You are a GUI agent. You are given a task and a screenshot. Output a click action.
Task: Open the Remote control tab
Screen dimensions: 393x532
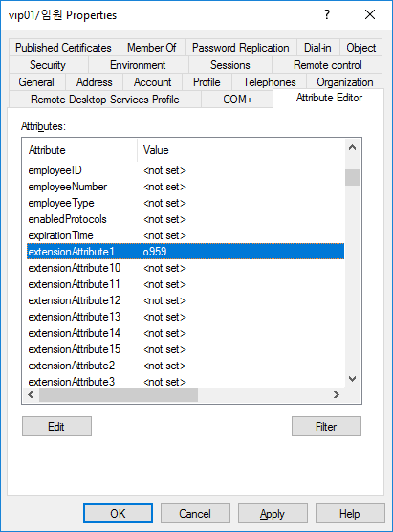[x=327, y=65]
